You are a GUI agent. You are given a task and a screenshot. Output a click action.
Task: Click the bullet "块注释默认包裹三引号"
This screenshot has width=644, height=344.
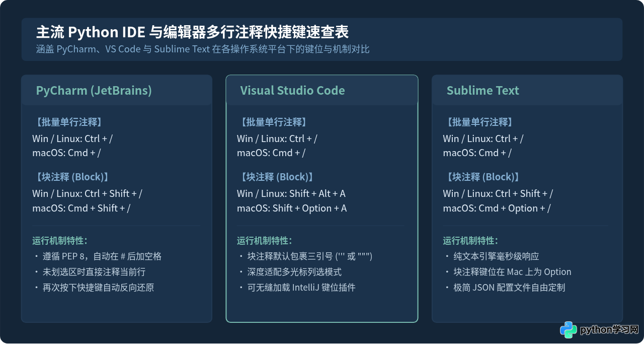click(x=305, y=257)
